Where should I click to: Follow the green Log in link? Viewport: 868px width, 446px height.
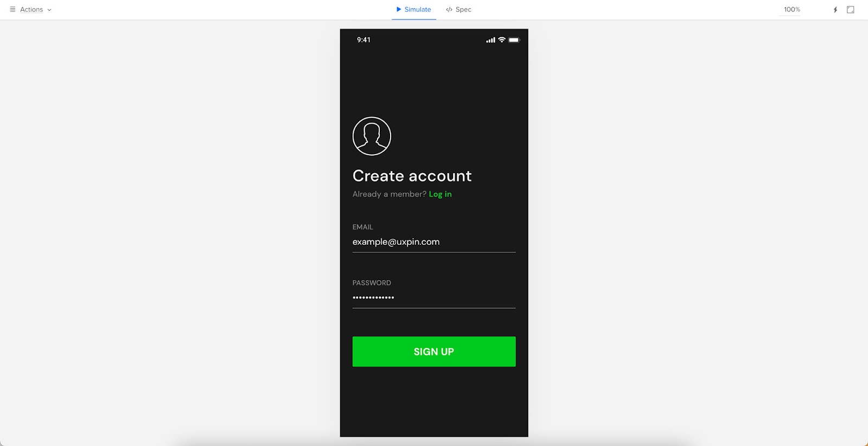pyautogui.click(x=440, y=194)
